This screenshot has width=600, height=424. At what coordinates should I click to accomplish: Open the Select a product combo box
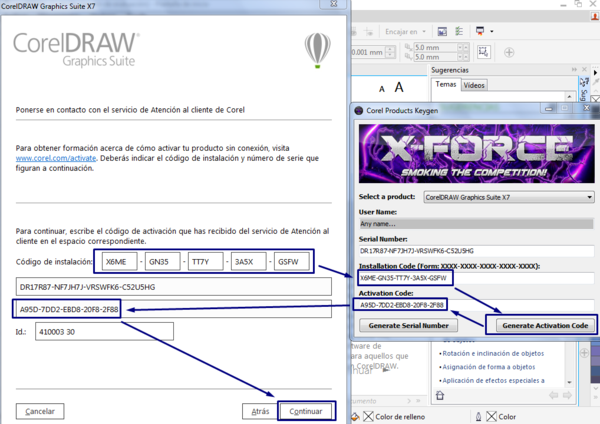coord(509,197)
